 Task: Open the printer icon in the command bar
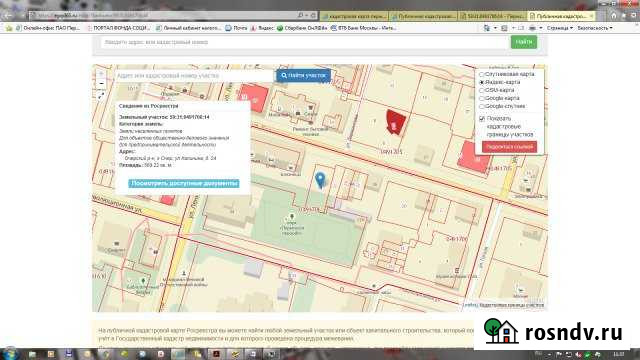[532, 28]
